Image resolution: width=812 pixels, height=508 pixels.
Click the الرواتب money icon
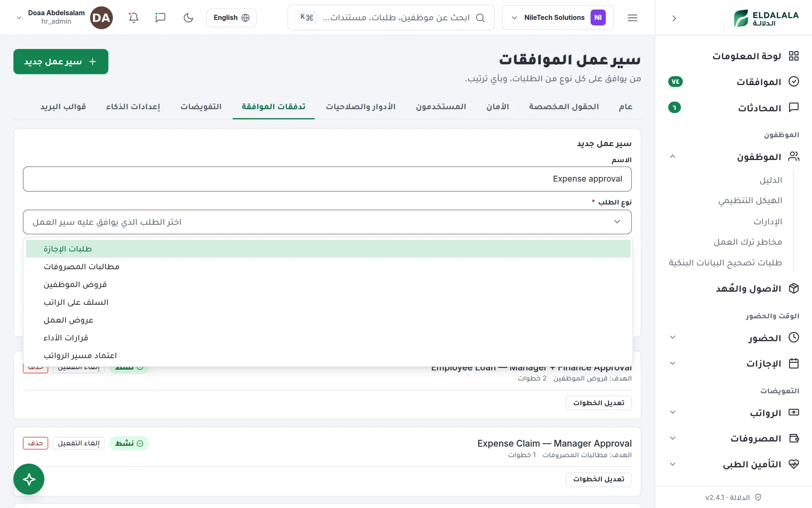point(794,412)
